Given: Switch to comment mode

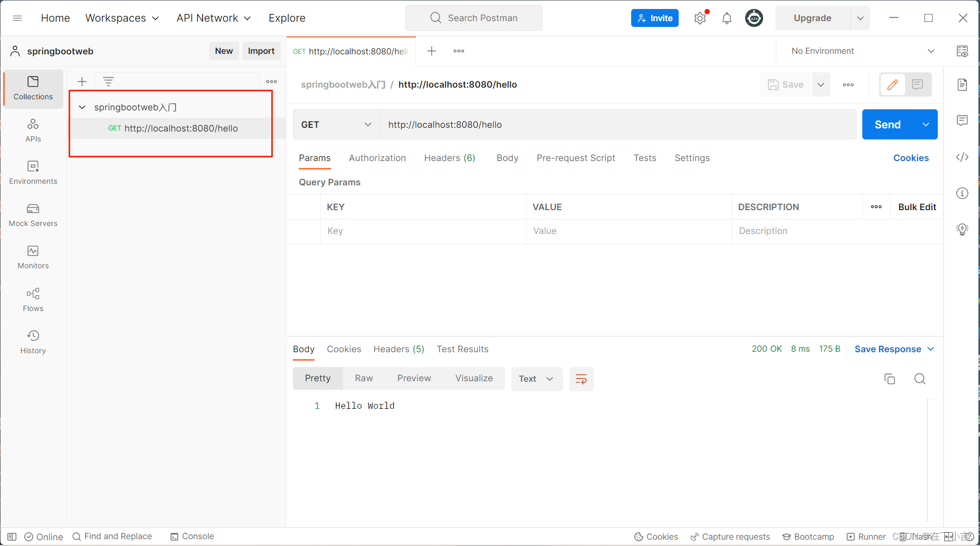Looking at the screenshot, I should click(x=918, y=84).
